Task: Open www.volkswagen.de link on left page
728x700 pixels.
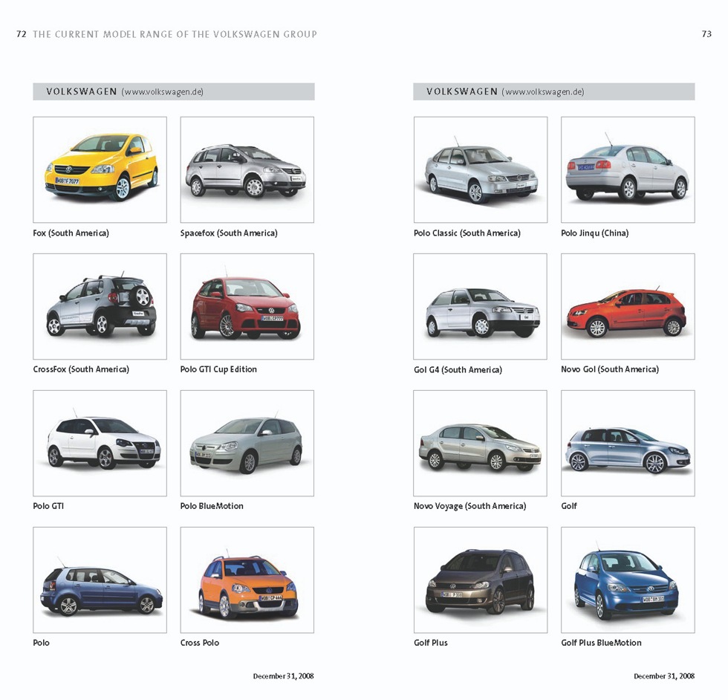Action: point(163,92)
